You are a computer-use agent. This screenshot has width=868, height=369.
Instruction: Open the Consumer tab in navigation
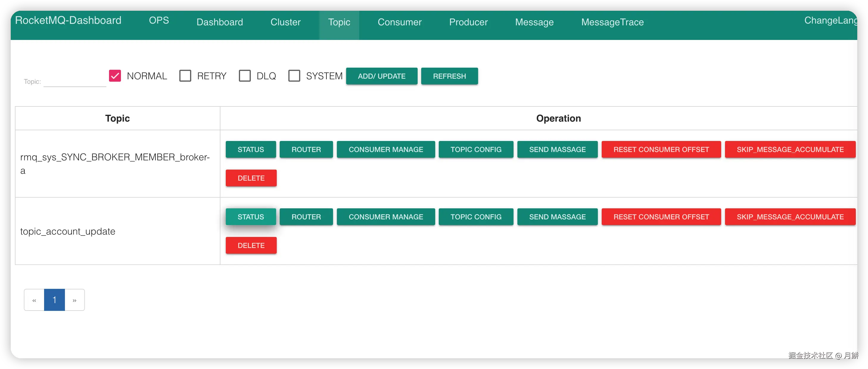pyautogui.click(x=399, y=22)
